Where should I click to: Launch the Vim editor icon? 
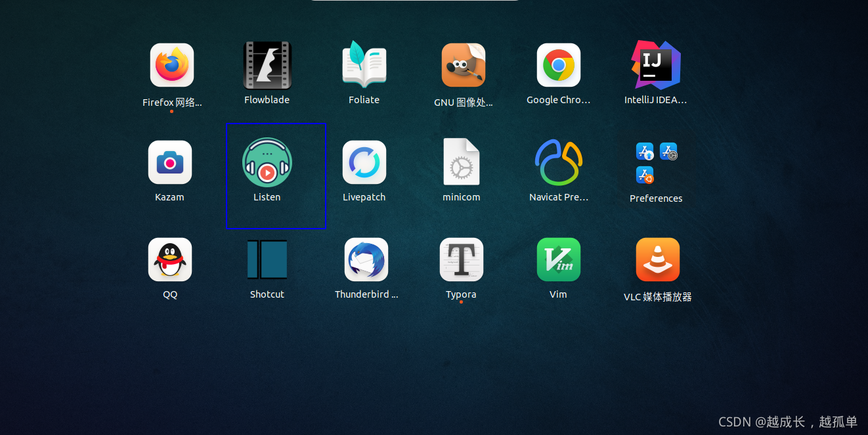click(559, 260)
